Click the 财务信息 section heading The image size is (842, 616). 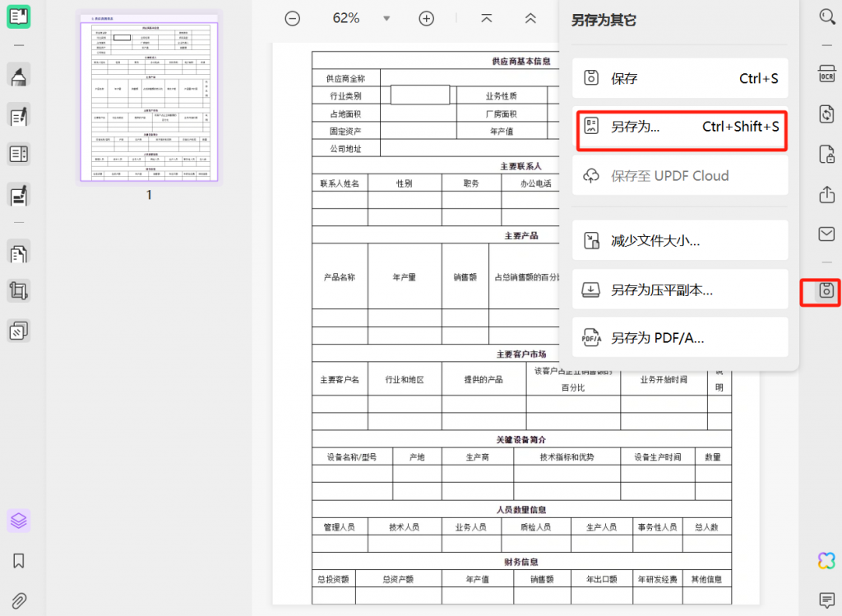coord(520,562)
